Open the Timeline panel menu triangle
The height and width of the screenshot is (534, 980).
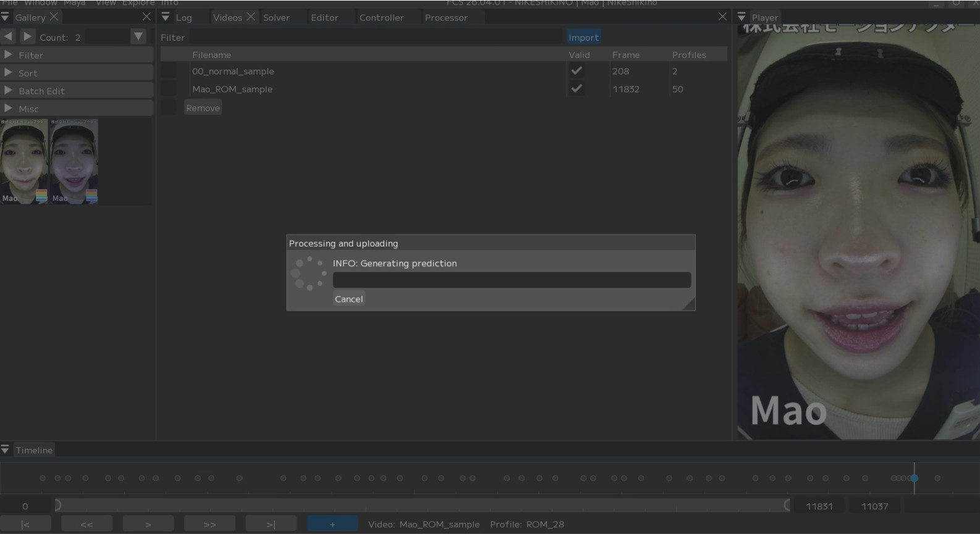[x=6, y=450]
